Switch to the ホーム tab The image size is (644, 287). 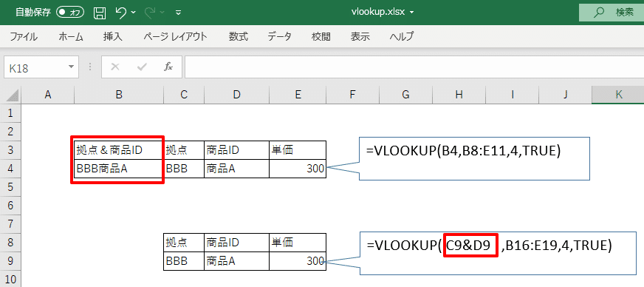coord(71,37)
